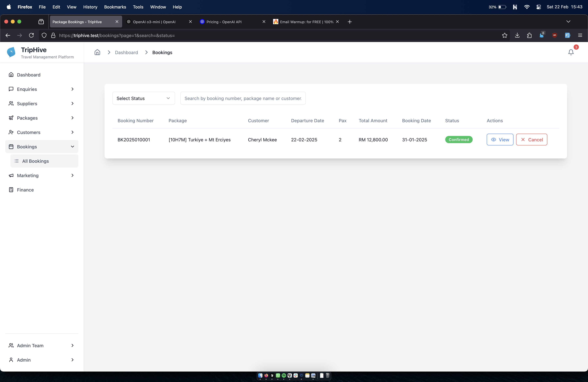Viewport: 588px width, 382px height.
Task: Open the Finance sidebar item
Action: pyautogui.click(x=42, y=190)
